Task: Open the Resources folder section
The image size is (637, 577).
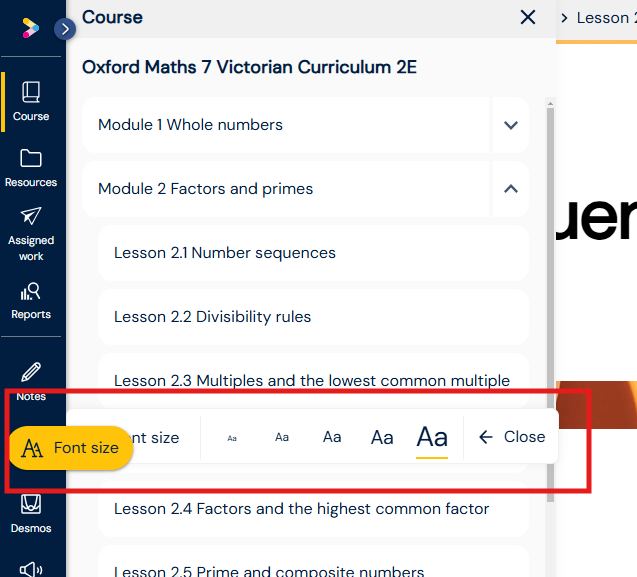Action: point(31,168)
